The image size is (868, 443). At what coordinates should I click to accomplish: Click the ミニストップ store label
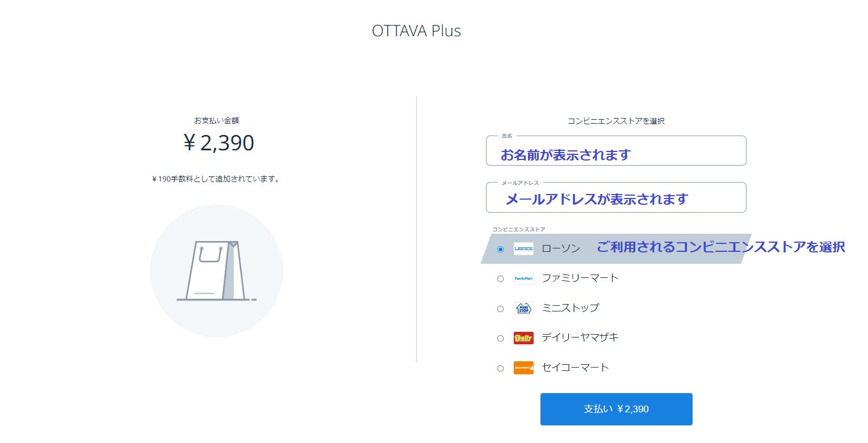[x=570, y=308]
